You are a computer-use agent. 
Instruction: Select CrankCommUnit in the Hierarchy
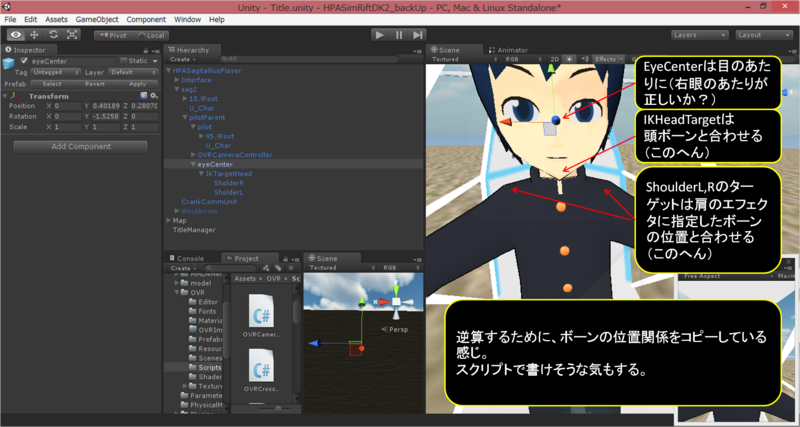209,202
